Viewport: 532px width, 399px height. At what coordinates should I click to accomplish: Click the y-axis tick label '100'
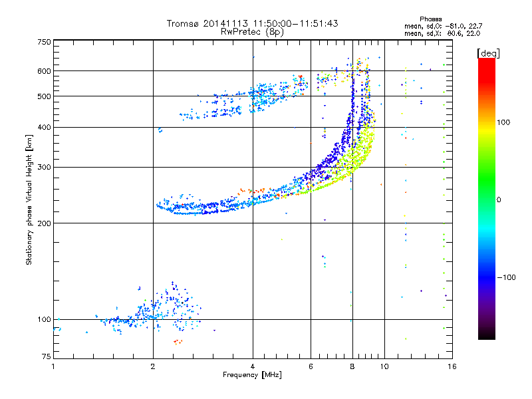click(x=45, y=320)
